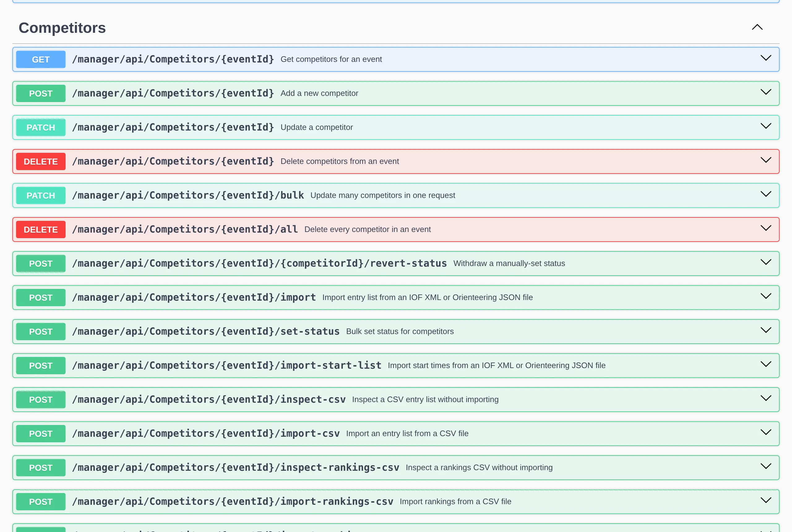Expand the inspect-csv row chevron
The height and width of the screenshot is (532, 792).
point(765,398)
